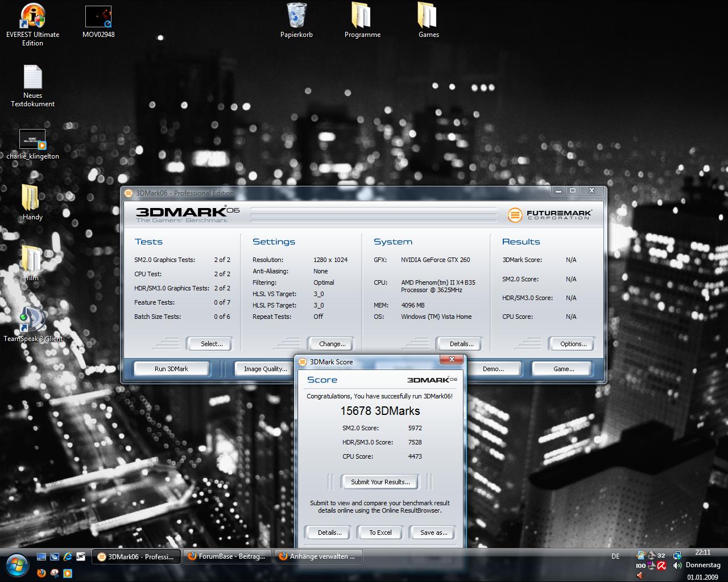Click the HDR/SM3.0 Score value 7528
This screenshot has height=582, width=728.
[x=415, y=442]
